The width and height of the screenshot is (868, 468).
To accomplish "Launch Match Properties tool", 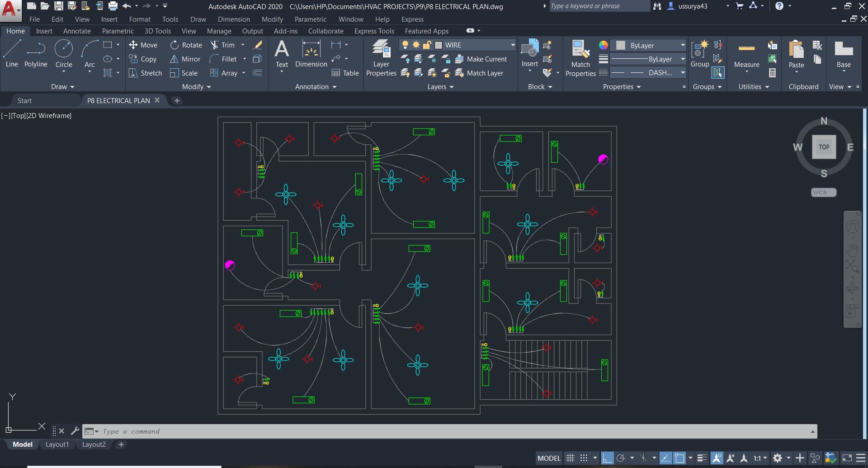I will tap(580, 58).
